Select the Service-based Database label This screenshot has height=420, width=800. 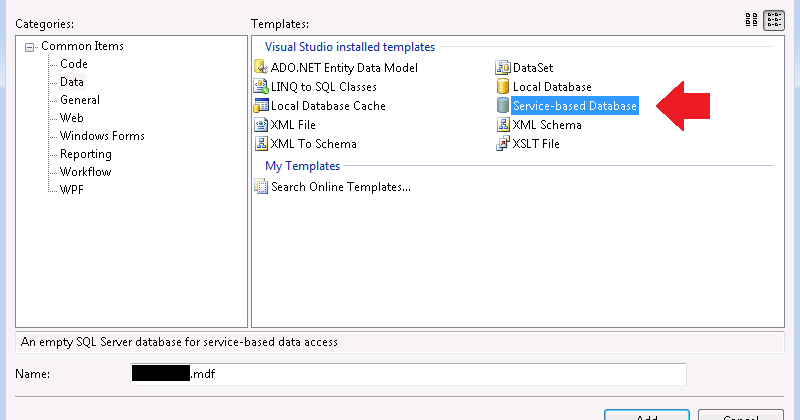pos(575,106)
